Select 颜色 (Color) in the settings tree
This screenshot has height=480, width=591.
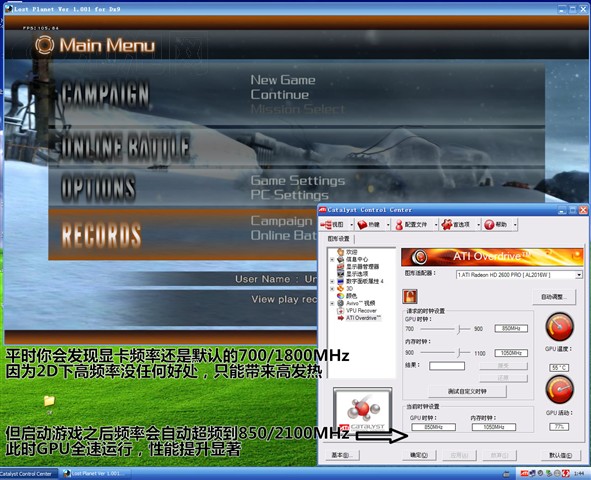coord(351,296)
